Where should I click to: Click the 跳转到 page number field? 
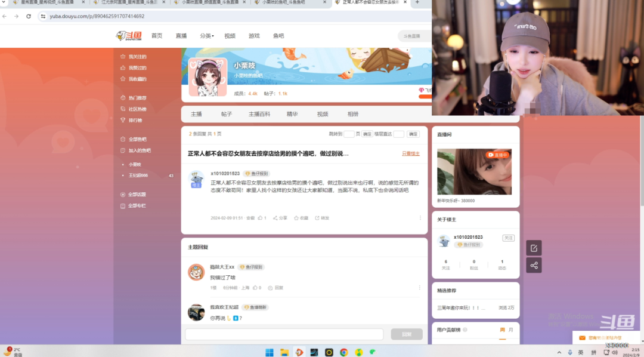click(349, 134)
